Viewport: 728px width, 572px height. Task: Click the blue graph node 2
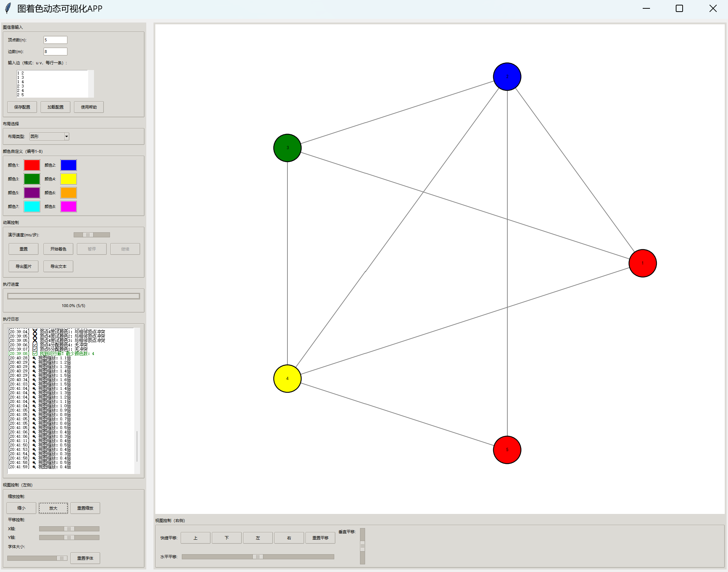coord(507,77)
